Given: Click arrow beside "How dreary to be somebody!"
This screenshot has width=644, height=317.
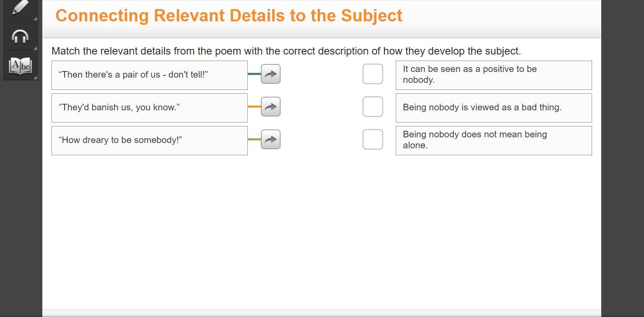Looking at the screenshot, I should click(x=271, y=140).
